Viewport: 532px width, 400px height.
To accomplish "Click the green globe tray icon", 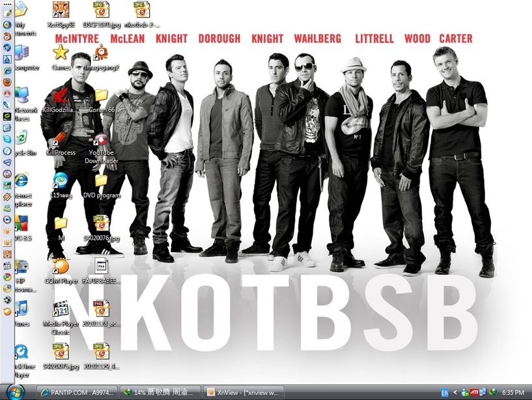I will 493,392.
